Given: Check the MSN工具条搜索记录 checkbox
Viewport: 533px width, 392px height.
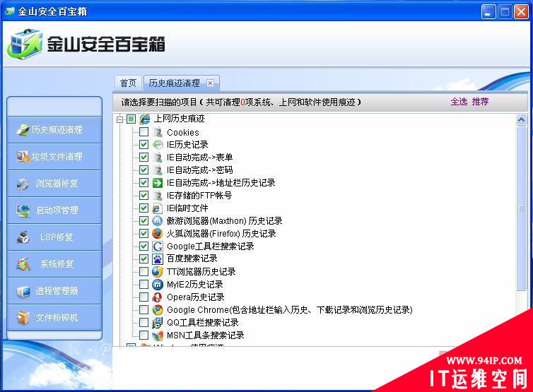Looking at the screenshot, I should [x=143, y=335].
